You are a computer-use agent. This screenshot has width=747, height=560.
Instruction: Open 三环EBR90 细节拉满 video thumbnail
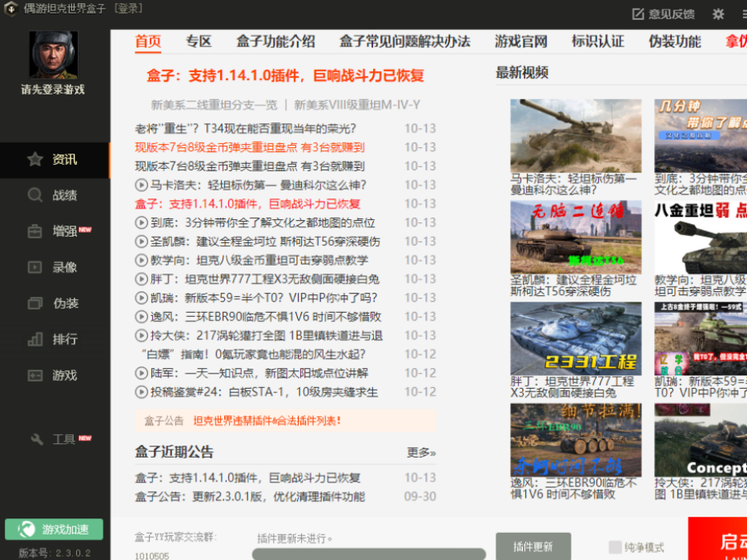576,440
